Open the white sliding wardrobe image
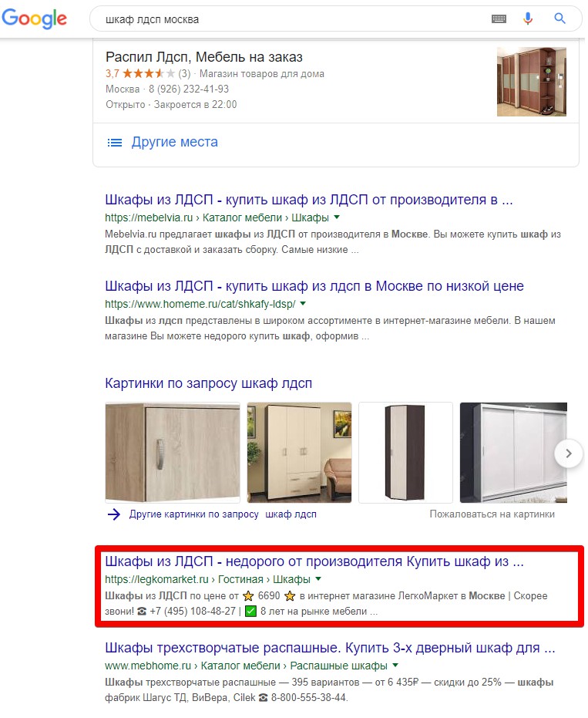 [x=513, y=453]
